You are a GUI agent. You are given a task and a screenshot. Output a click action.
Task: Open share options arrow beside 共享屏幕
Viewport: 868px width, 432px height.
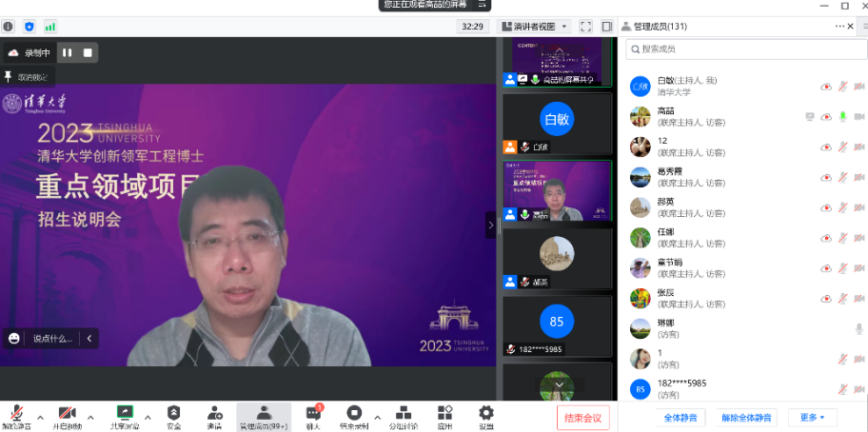[x=148, y=417]
